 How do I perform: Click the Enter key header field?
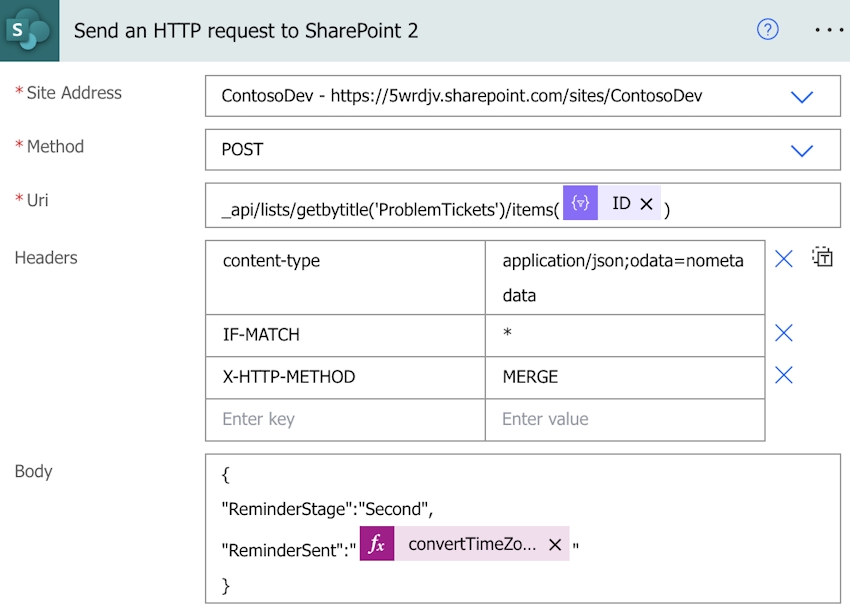[x=345, y=419]
